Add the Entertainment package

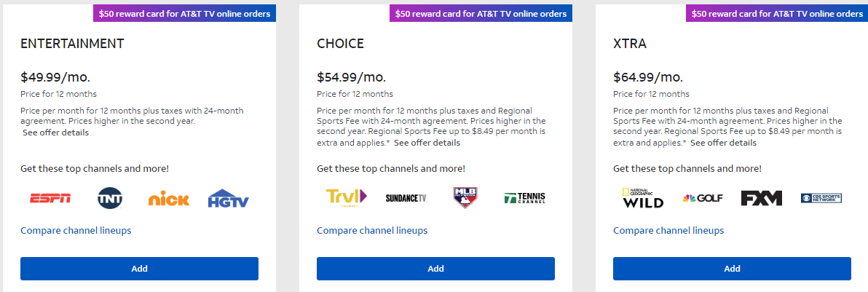139,269
